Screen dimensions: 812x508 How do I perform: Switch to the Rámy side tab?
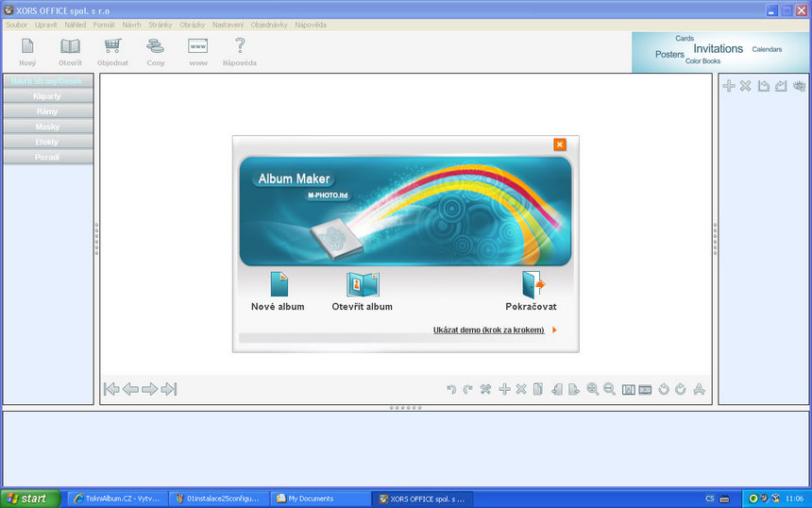pos(47,111)
